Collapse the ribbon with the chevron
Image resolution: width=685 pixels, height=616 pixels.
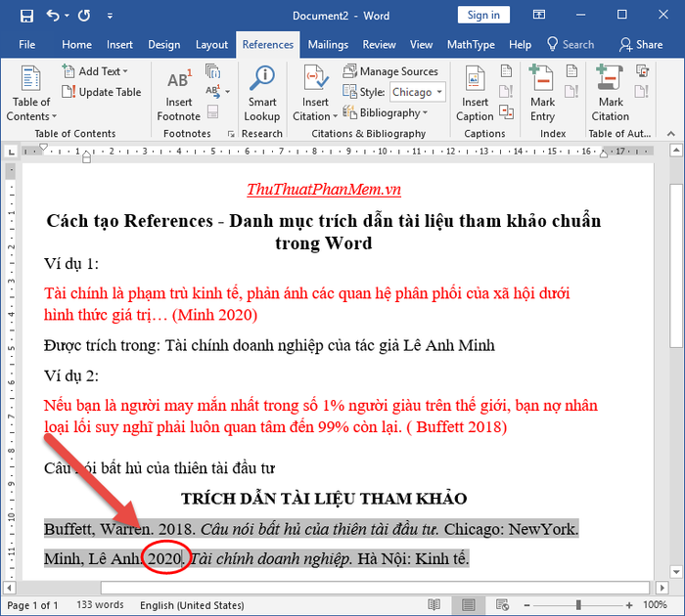tap(671, 134)
